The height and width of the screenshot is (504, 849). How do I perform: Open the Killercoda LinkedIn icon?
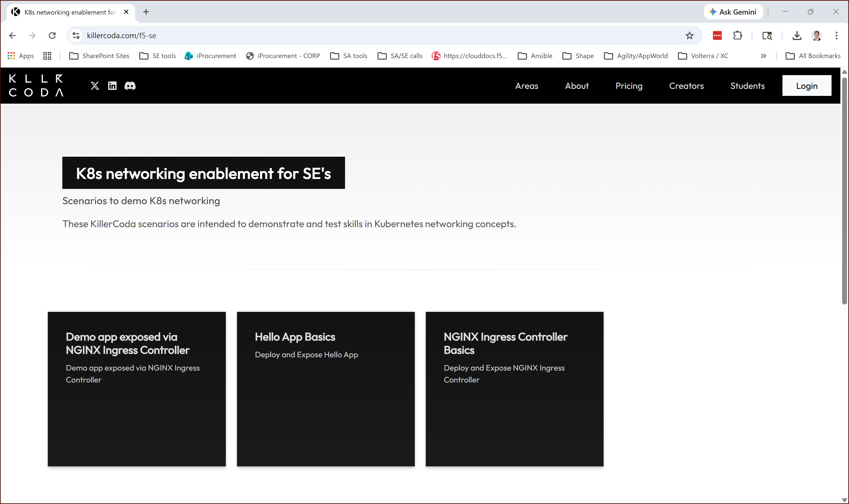112,86
